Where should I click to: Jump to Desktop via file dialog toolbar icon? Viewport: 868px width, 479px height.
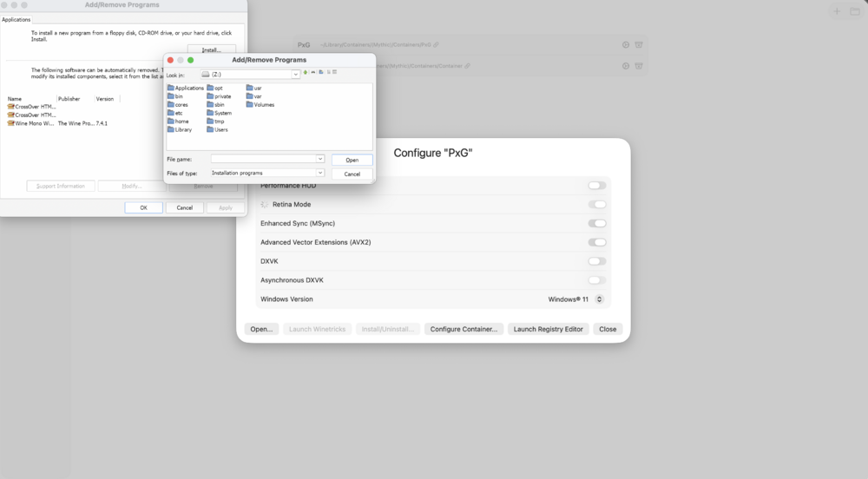click(313, 72)
